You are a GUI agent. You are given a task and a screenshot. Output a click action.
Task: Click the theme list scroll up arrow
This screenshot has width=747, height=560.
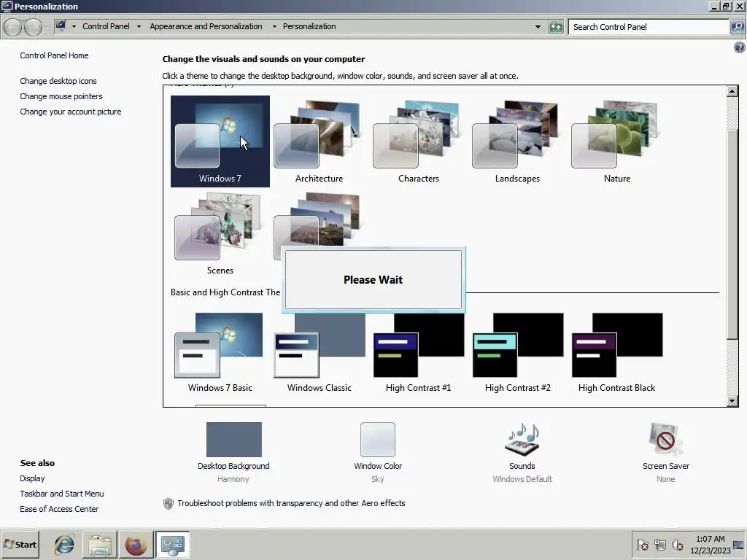tap(732, 91)
